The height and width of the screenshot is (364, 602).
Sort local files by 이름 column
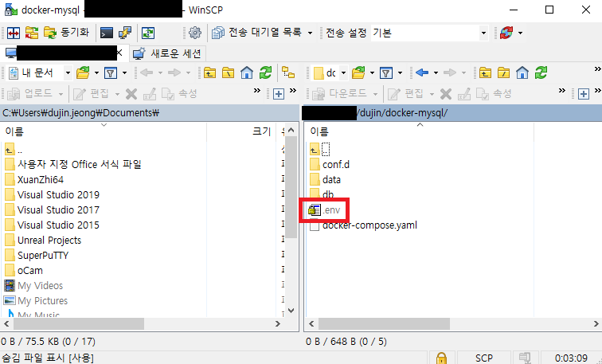104,131
